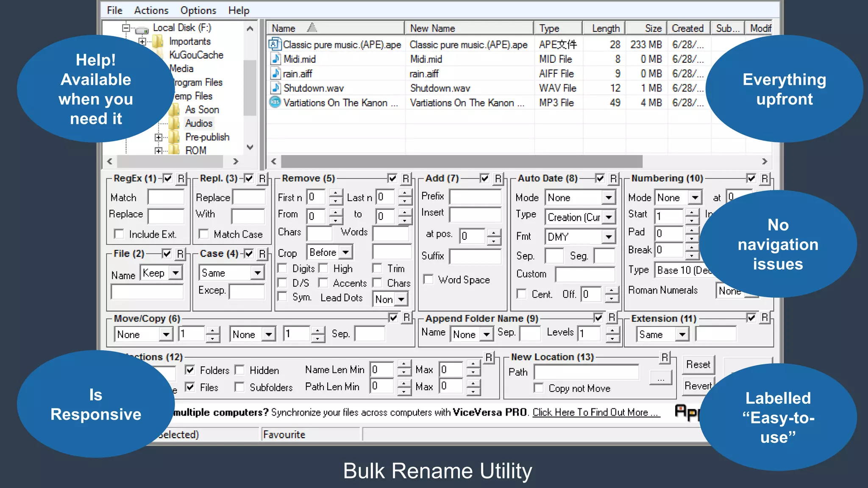Click the rain.aiff file icon
This screenshot has height=488, width=868.
275,73
